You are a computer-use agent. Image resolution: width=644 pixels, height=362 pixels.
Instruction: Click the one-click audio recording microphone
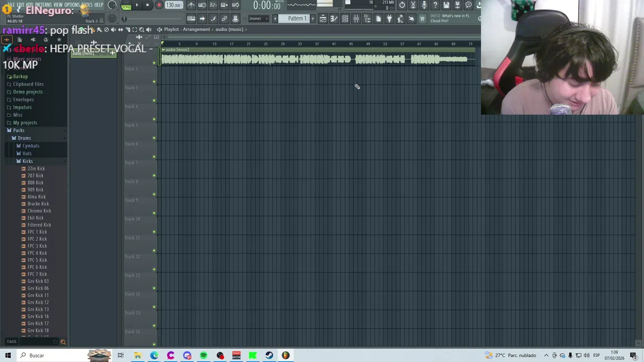(x=424, y=5)
